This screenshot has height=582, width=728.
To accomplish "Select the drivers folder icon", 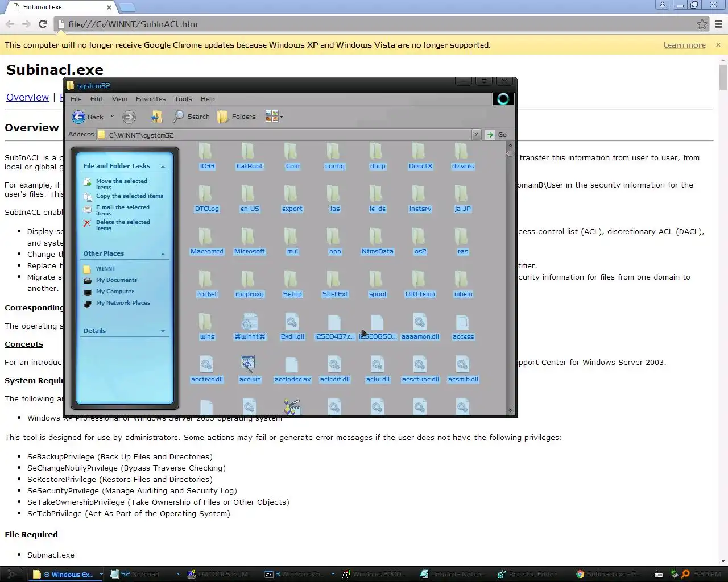I will pos(462,151).
